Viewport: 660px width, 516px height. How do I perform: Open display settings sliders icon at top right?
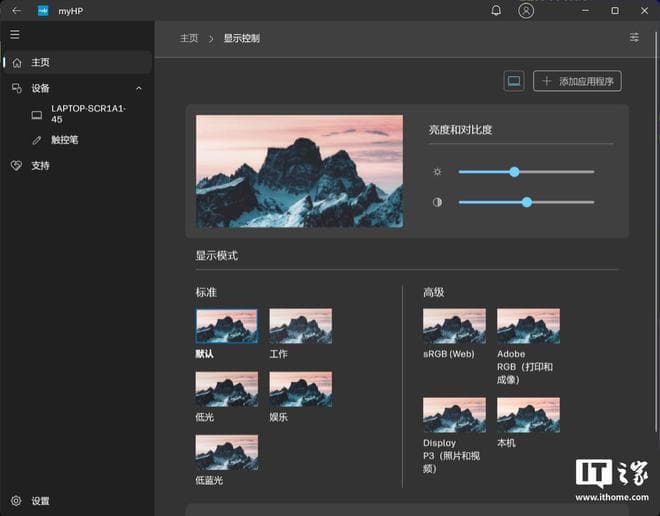[x=634, y=38]
